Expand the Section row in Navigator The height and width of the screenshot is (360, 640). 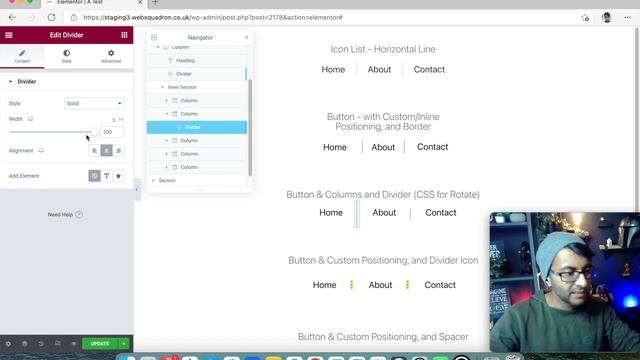point(153,180)
